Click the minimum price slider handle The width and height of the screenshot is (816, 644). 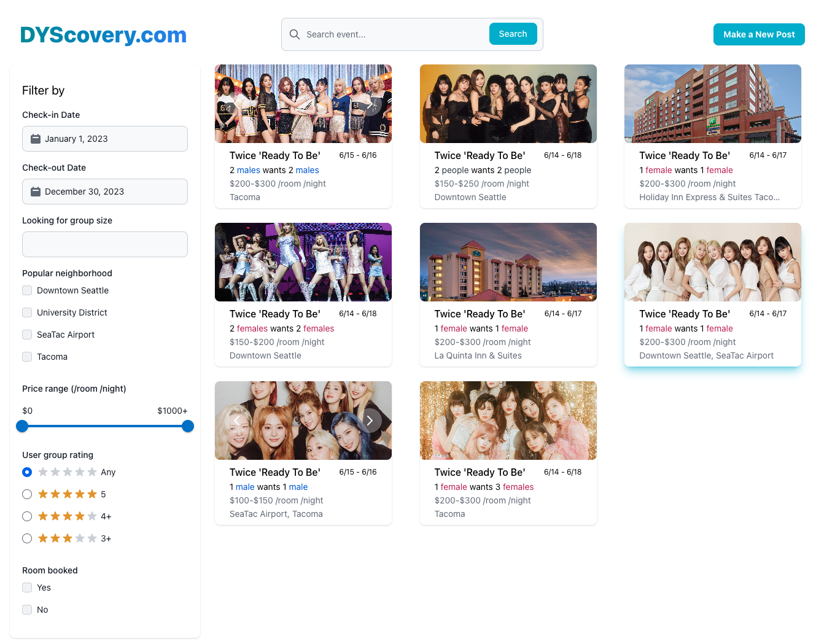[x=22, y=426]
